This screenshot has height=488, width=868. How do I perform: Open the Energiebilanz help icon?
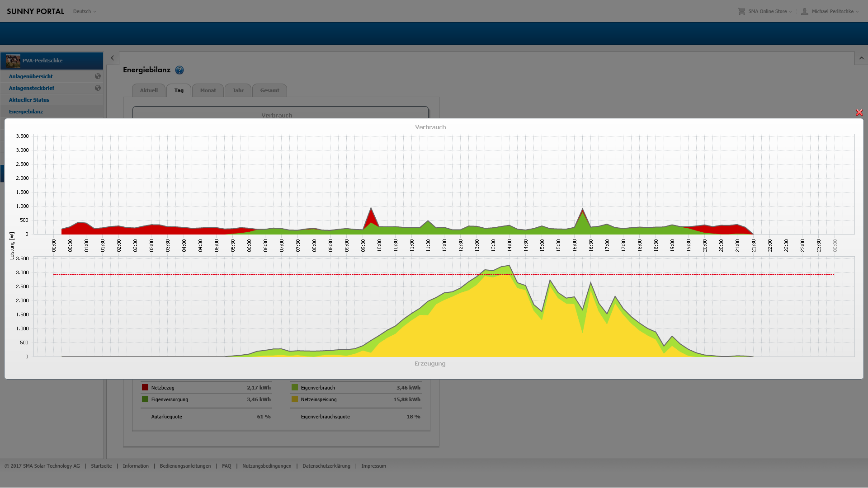pyautogui.click(x=179, y=70)
